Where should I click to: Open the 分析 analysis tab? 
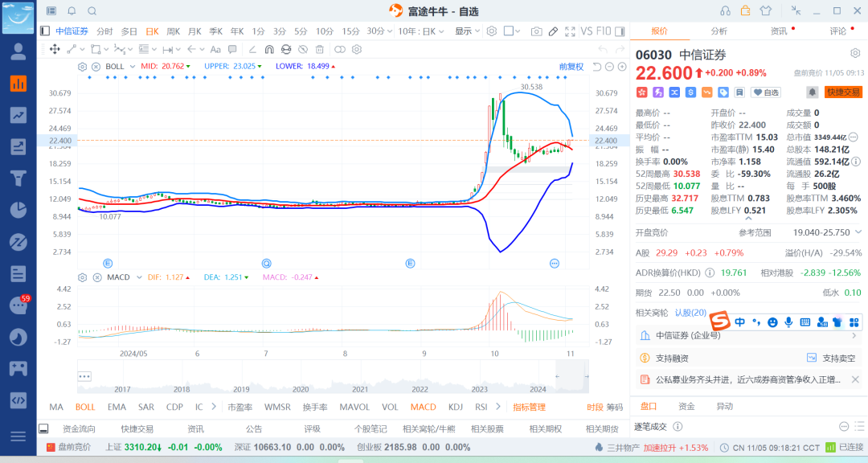719,31
